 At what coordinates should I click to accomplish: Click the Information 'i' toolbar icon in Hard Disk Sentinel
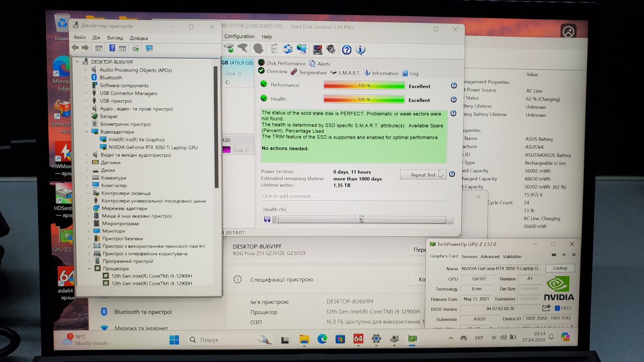click(x=360, y=50)
